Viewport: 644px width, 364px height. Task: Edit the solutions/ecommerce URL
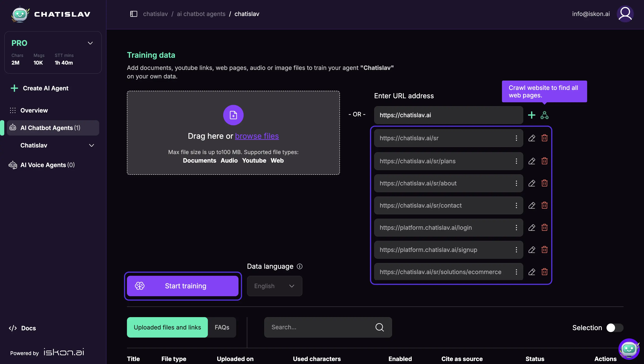[x=532, y=272]
